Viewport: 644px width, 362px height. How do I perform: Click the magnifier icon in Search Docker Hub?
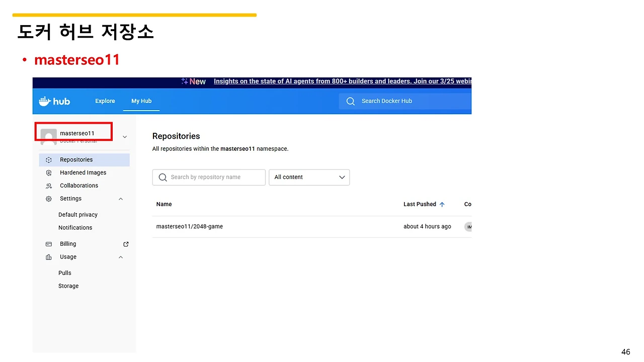coord(351,101)
